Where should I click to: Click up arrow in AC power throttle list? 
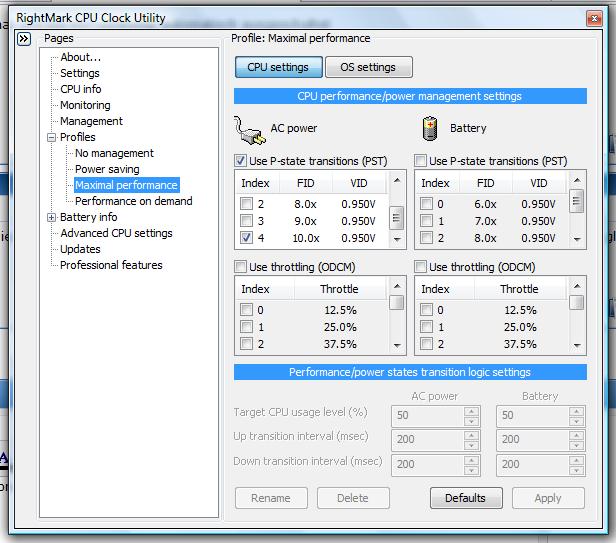[x=397, y=286]
